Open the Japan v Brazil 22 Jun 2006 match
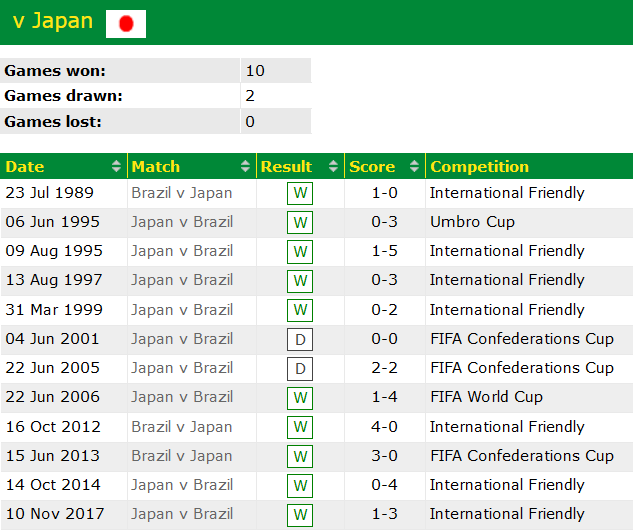 point(182,397)
